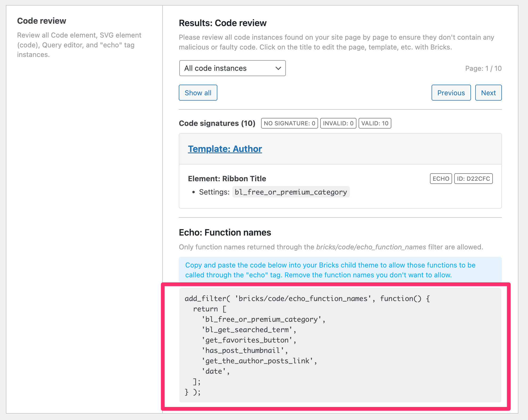The image size is (528, 420).
Task: Click the ID: D22CFC badge
Action: [473, 179]
